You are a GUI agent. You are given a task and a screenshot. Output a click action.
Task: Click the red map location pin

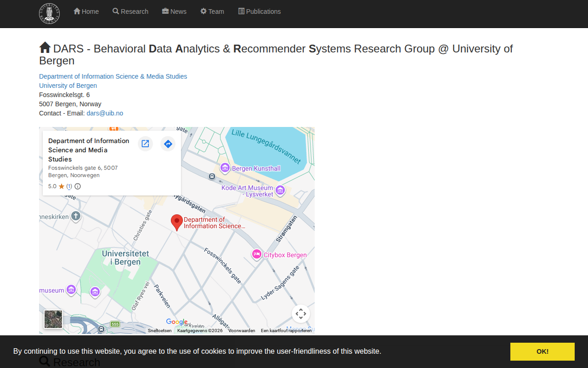point(176,222)
